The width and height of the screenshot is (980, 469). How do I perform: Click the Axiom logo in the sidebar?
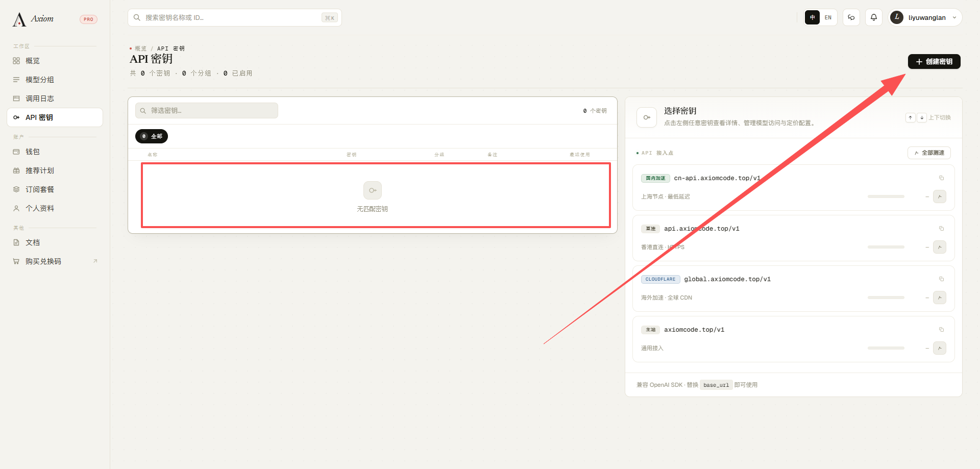coord(33,19)
